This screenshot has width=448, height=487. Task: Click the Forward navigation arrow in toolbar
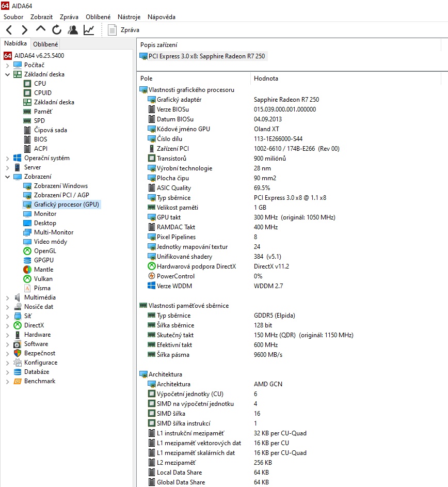pyautogui.click(x=24, y=30)
